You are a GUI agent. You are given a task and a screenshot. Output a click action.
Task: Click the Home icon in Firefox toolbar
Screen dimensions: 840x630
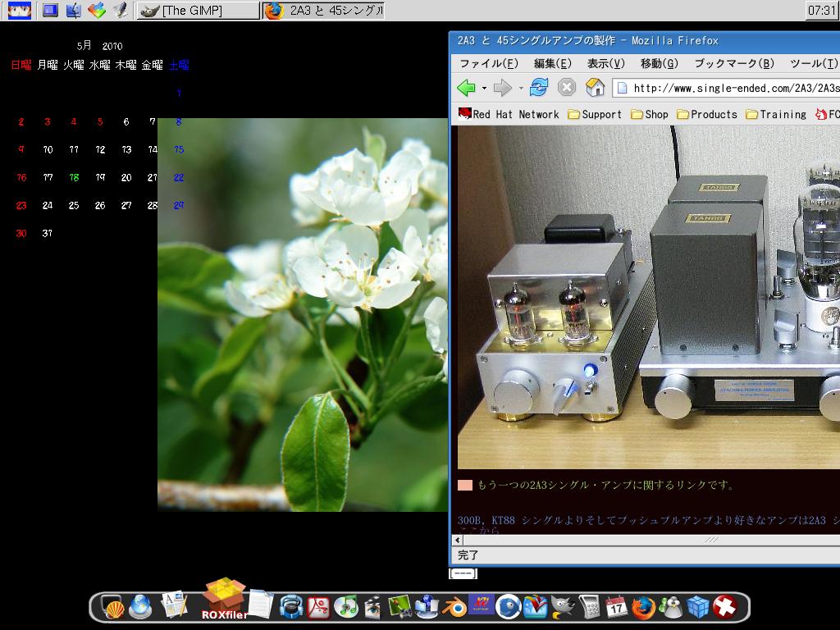pos(595,88)
